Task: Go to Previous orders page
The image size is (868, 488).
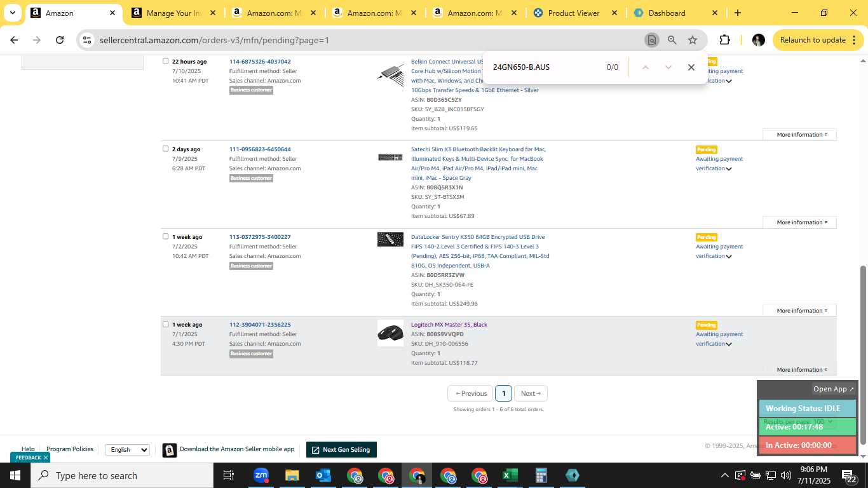Action: pos(470,393)
